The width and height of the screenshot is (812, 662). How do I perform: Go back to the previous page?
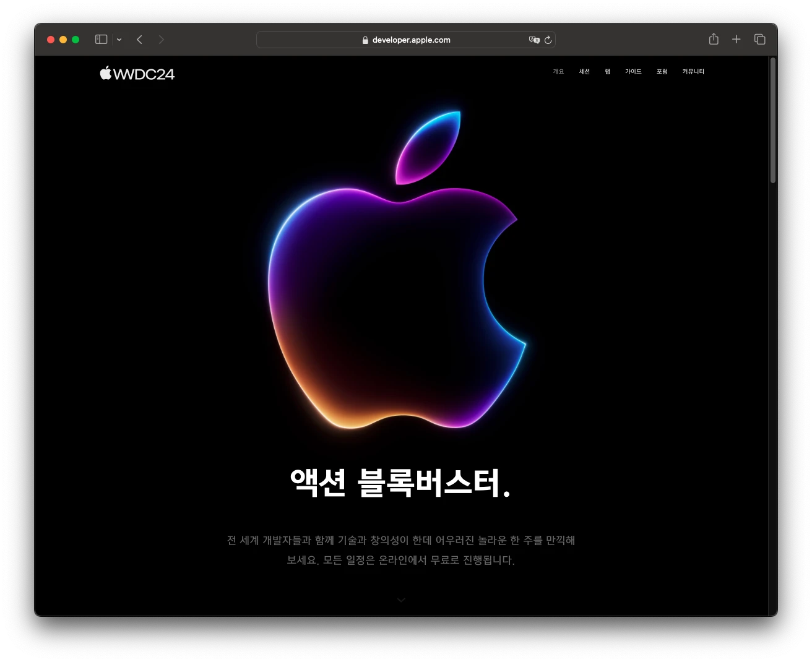tap(140, 40)
